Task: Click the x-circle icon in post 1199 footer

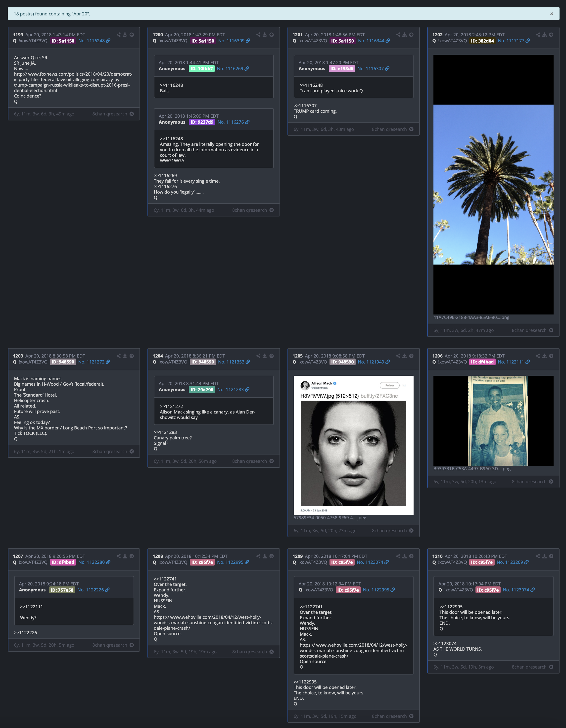Action: click(x=132, y=114)
